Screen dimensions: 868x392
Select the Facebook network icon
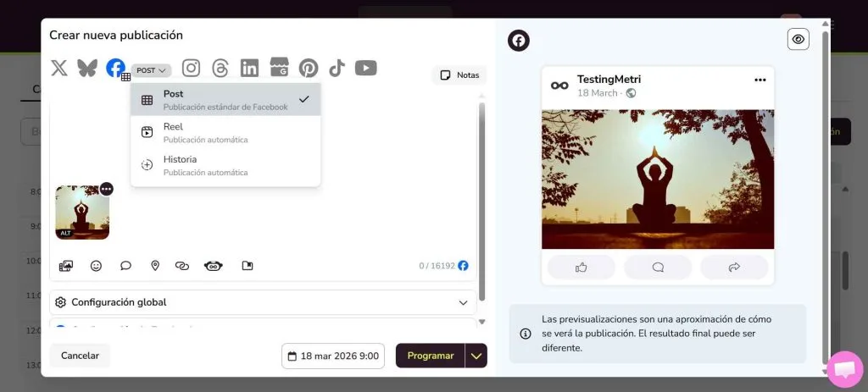115,68
